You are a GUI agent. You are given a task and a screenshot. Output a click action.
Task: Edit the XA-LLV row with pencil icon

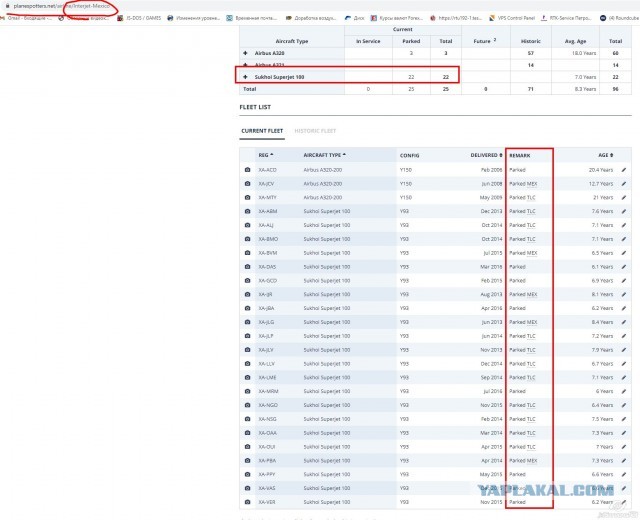click(624, 364)
